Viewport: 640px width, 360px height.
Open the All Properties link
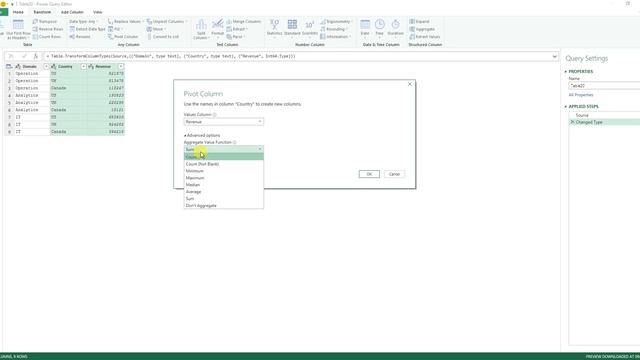tap(581, 95)
